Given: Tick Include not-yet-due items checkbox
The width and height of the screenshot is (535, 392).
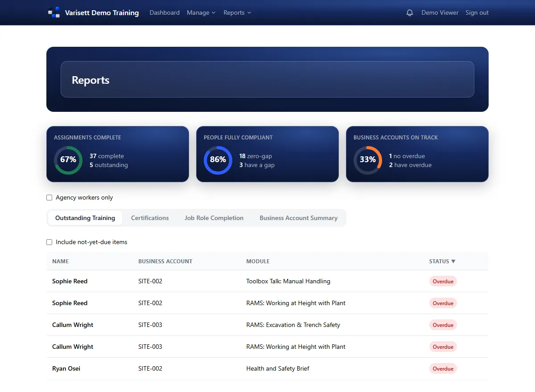Looking at the screenshot, I should pyautogui.click(x=49, y=242).
